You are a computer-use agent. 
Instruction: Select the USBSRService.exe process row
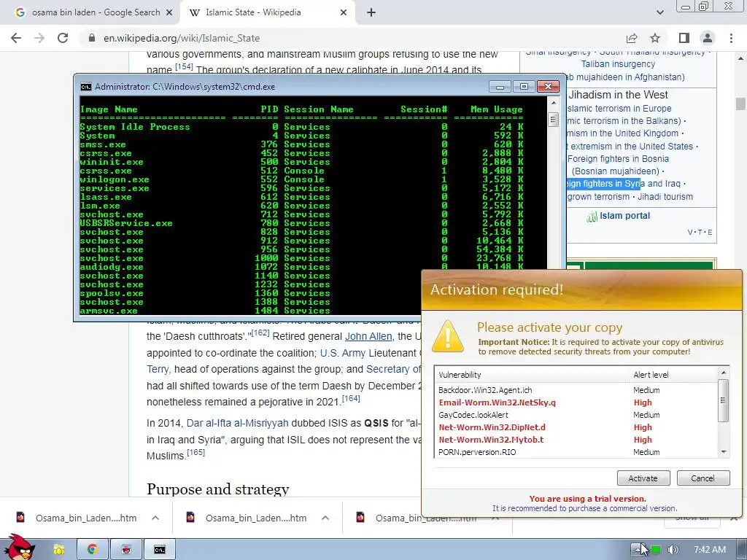click(301, 223)
